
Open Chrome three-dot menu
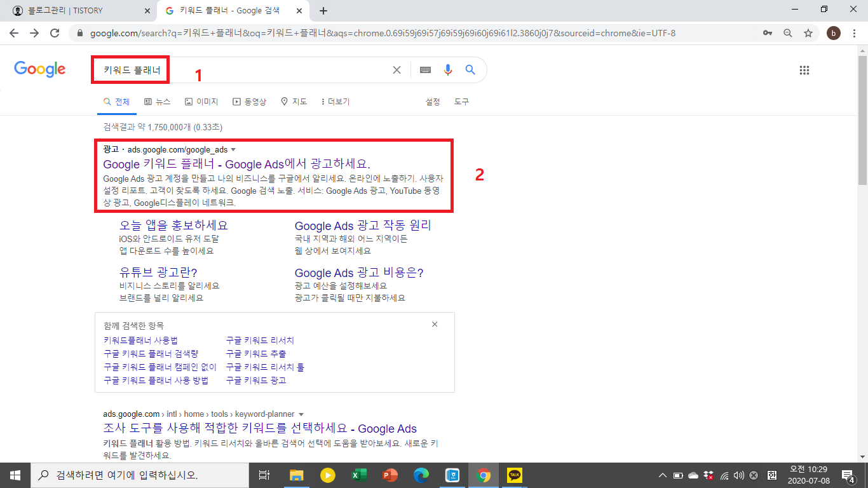tap(854, 33)
